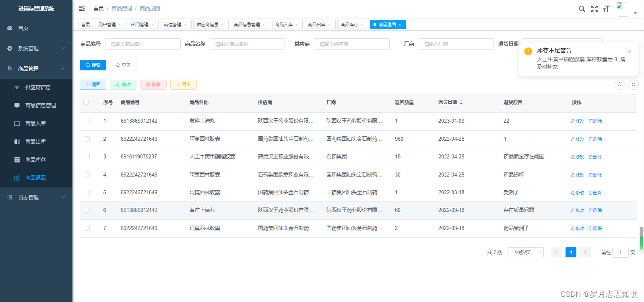Viewport: 644px width, 302px height.
Task: Toggle fullscreen mode icon
Action: tap(594, 9)
